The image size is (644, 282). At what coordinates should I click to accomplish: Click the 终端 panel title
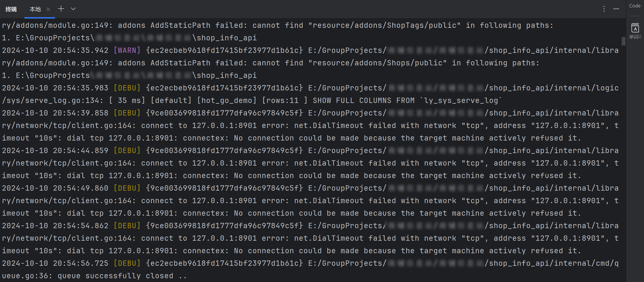[11, 9]
